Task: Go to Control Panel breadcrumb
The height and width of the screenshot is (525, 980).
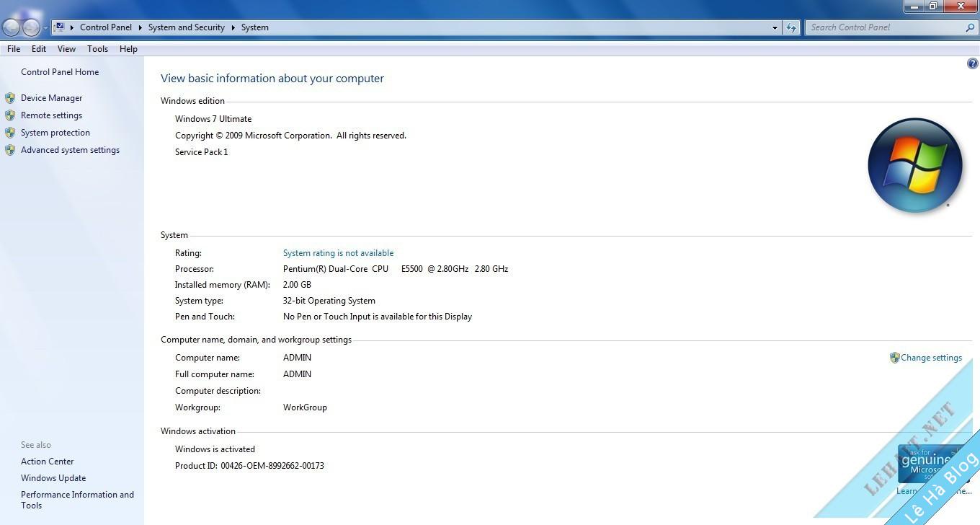Action: (x=106, y=27)
